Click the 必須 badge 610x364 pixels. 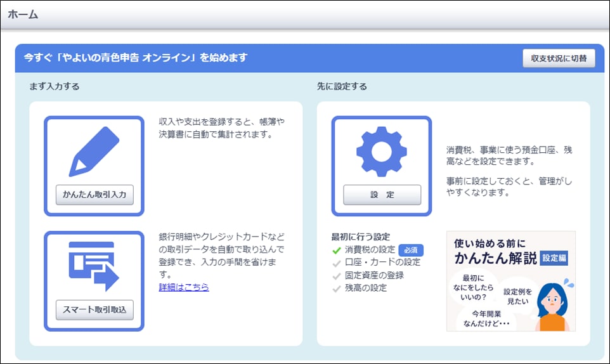pyautogui.click(x=411, y=250)
